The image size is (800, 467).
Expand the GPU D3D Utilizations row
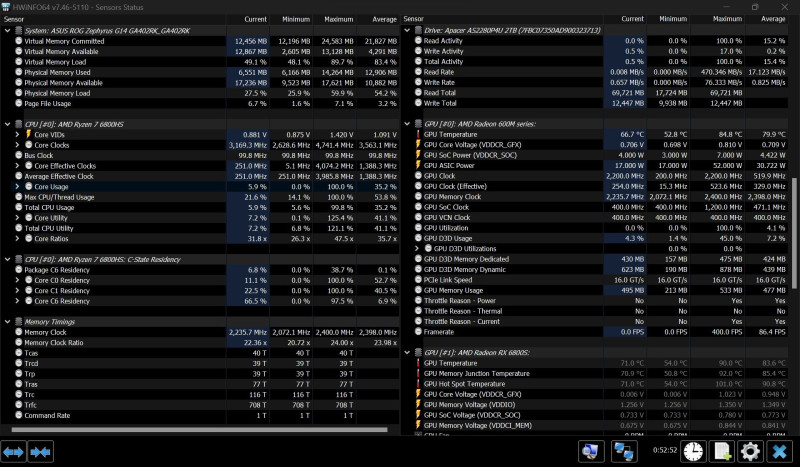point(417,249)
